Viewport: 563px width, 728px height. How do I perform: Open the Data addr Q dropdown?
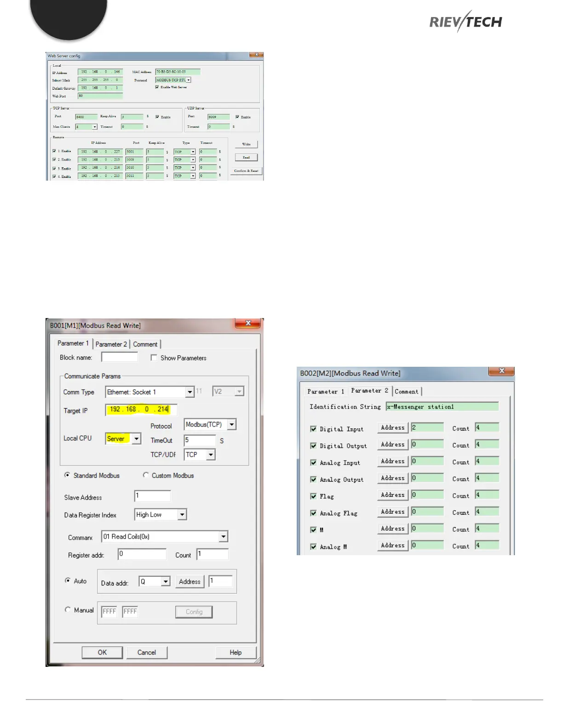[166, 581]
